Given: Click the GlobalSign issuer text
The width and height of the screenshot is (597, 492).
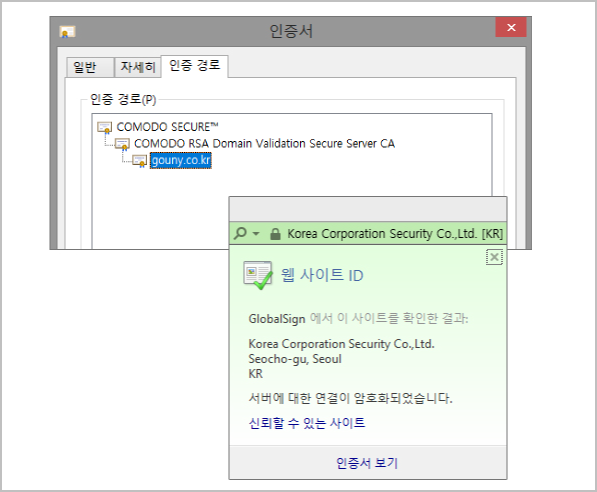Looking at the screenshot, I should pos(277,319).
